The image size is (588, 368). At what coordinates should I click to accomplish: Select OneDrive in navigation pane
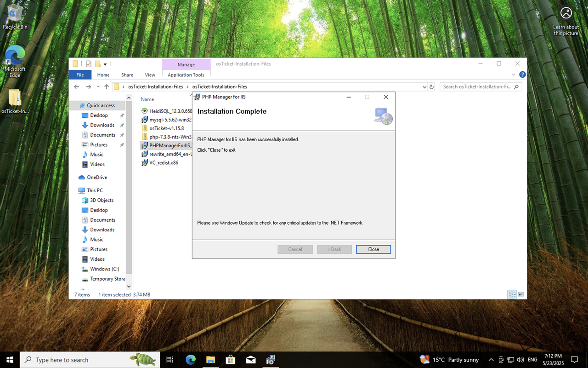coord(97,177)
